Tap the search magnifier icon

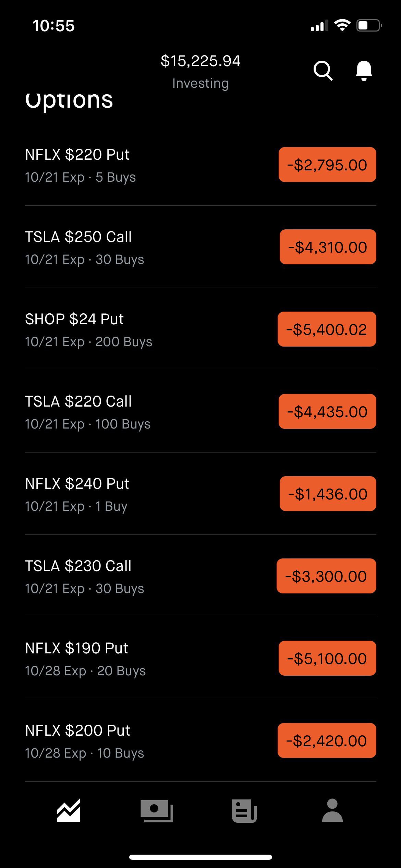pos(323,71)
